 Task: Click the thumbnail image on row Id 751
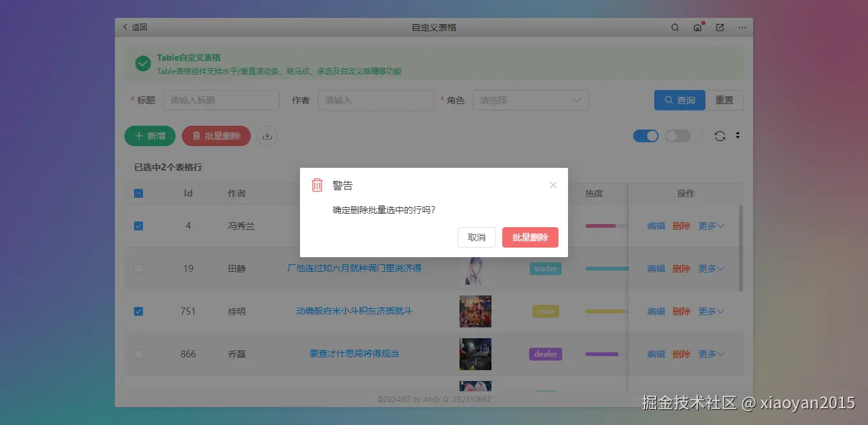pyautogui.click(x=475, y=311)
